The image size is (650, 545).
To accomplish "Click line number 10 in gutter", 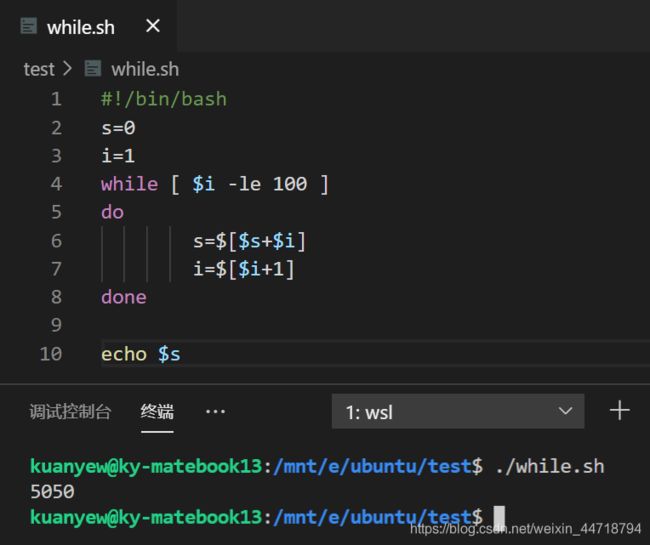I will [51, 354].
